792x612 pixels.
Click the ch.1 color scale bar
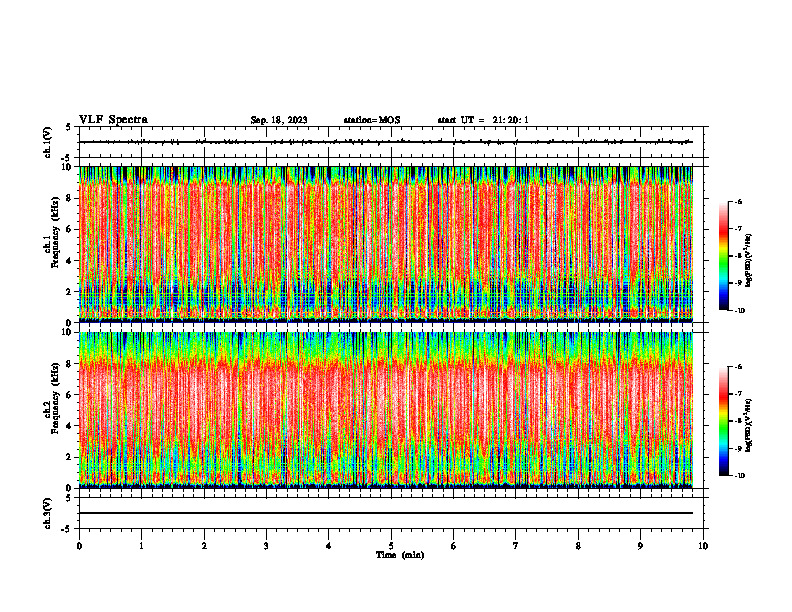pyautogui.click(x=723, y=256)
